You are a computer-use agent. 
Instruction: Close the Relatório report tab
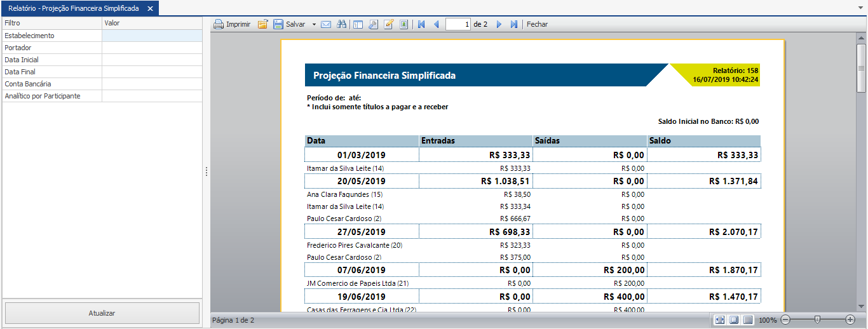pos(150,8)
